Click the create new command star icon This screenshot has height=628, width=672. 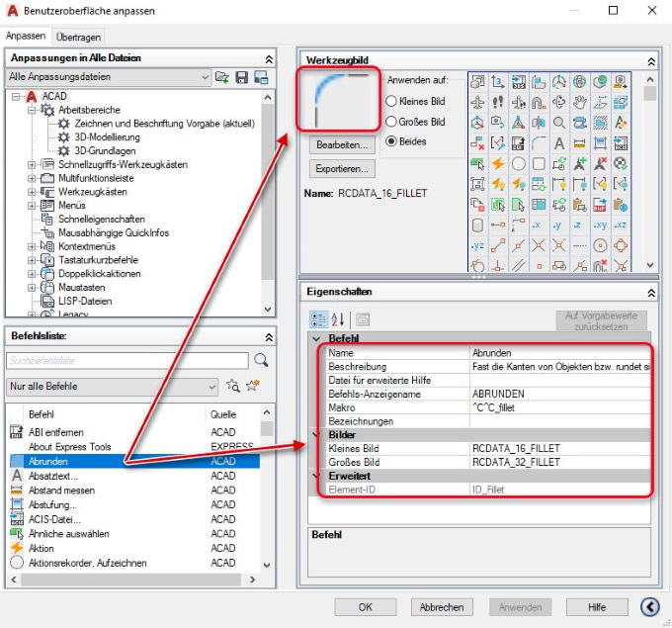252,386
